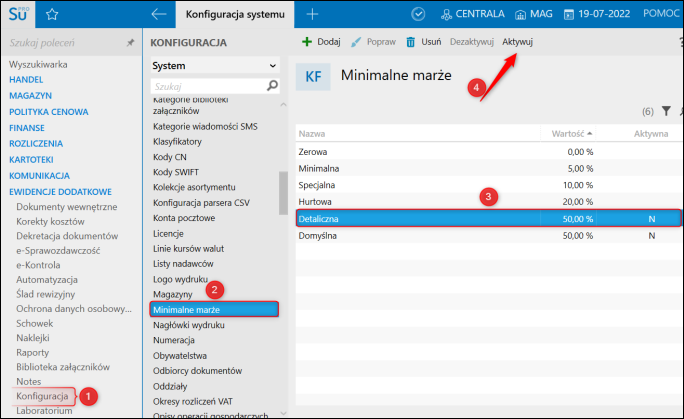Click the CENTRALA branch icon

[446, 15]
